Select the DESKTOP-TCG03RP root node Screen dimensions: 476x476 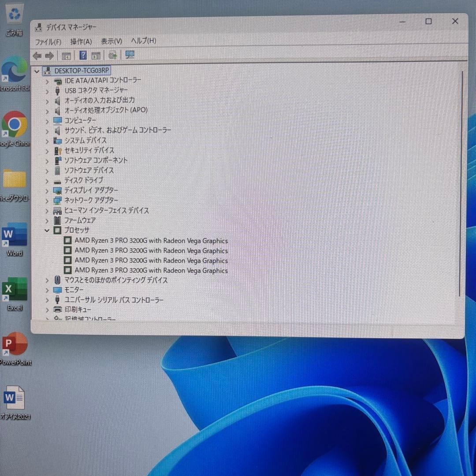click(81, 71)
